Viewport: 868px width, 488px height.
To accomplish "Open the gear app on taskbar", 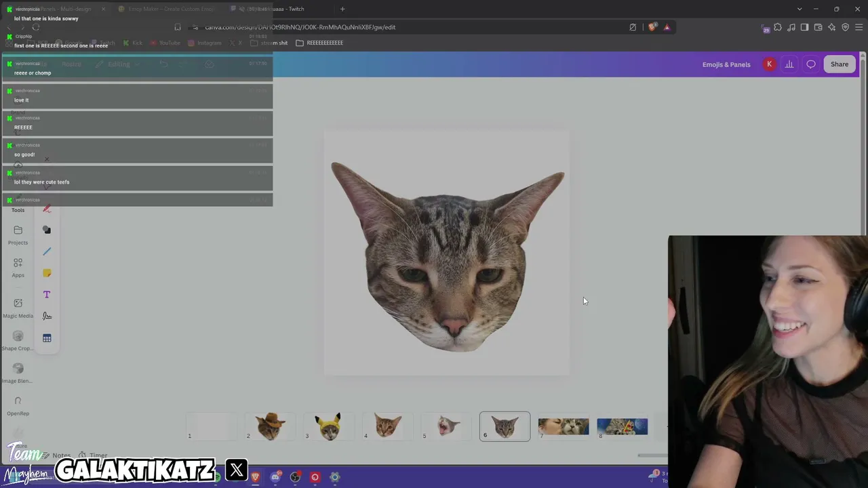I will click(x=335, y=477).
